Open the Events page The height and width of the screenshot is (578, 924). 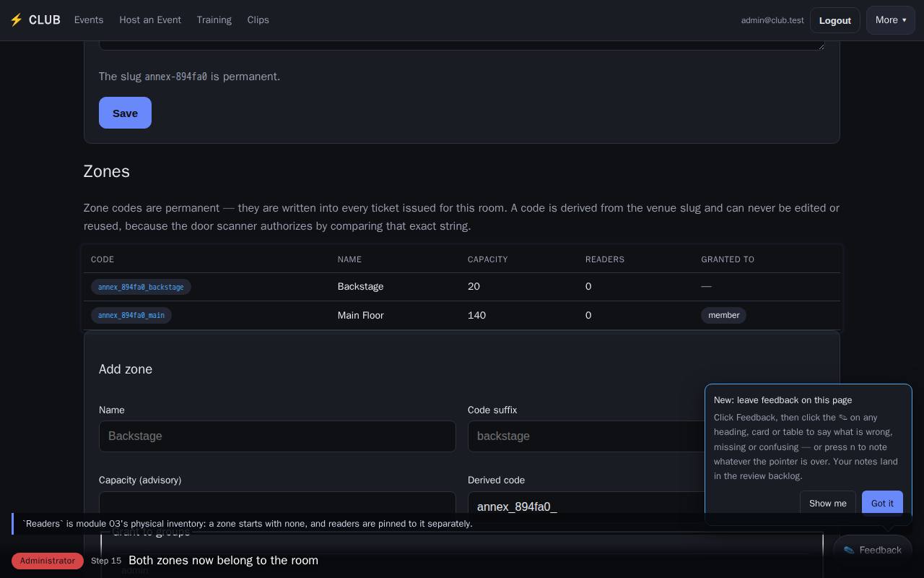(x=89, y=20)
